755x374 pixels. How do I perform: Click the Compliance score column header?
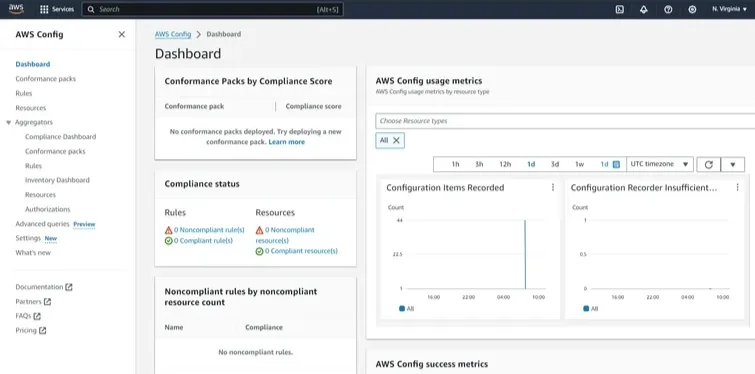pyautogui.click(x=313, y=106)
